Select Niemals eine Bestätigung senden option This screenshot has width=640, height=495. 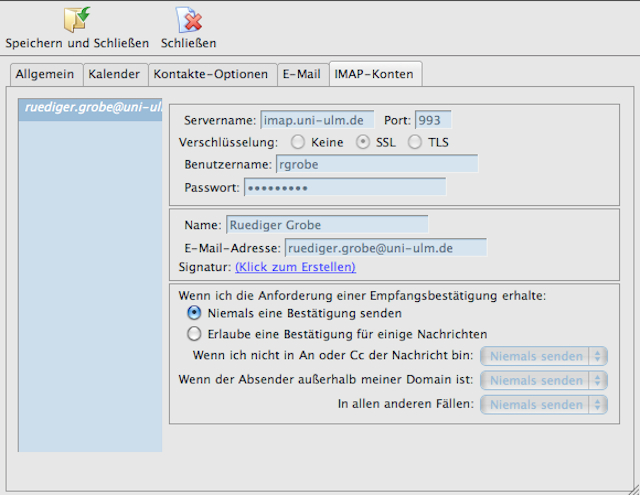(194, 313)
